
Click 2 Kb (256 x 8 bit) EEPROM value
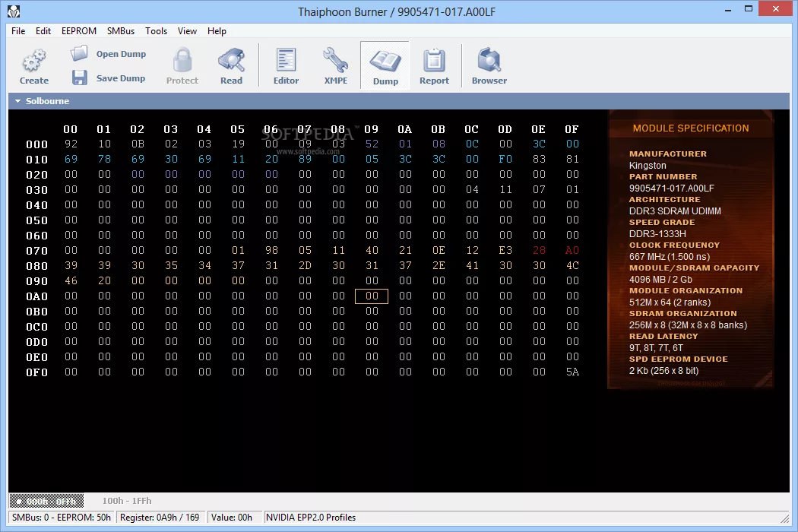coord(663,371)
